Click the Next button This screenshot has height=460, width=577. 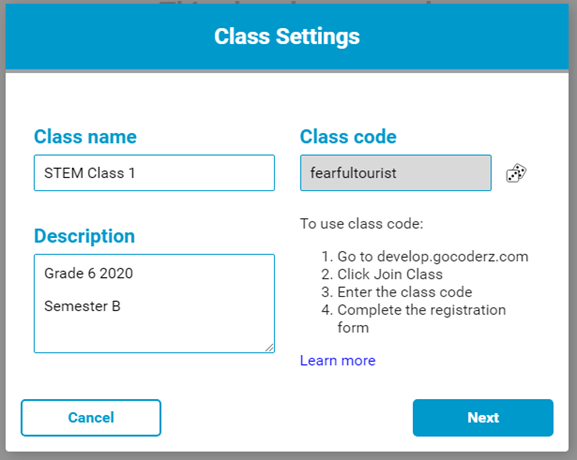[x=483, y=418]
